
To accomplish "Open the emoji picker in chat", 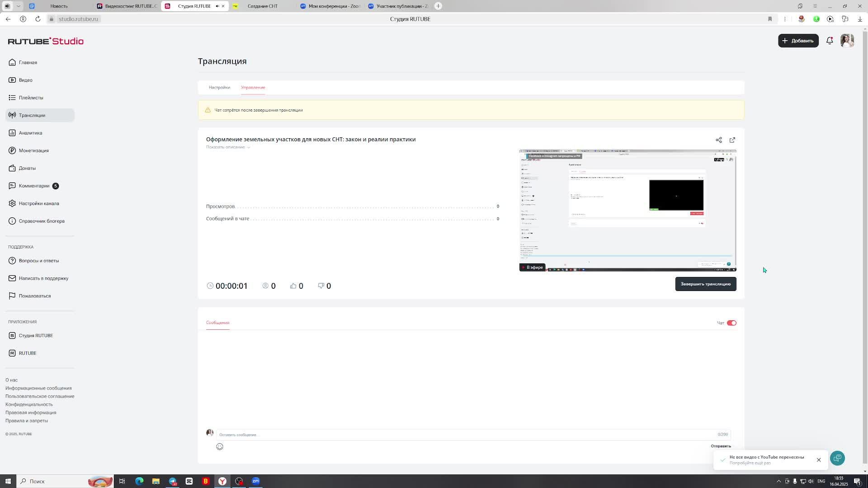I will (x=220, y=447).
